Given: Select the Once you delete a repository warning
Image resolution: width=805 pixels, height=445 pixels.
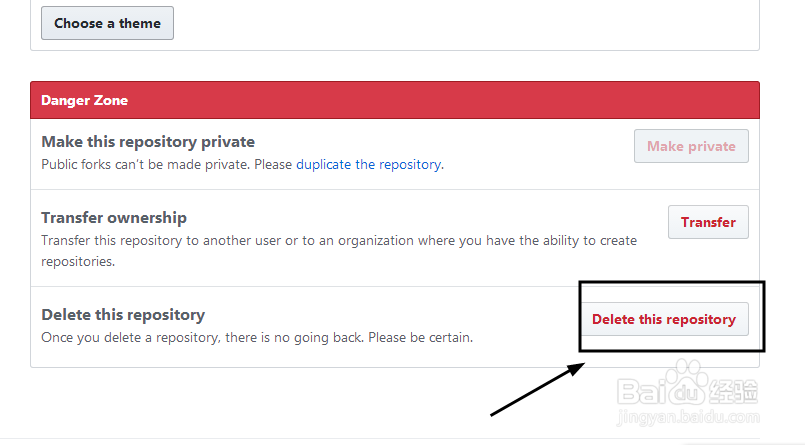Looking at the screenshot, I should tap(257, 338).
